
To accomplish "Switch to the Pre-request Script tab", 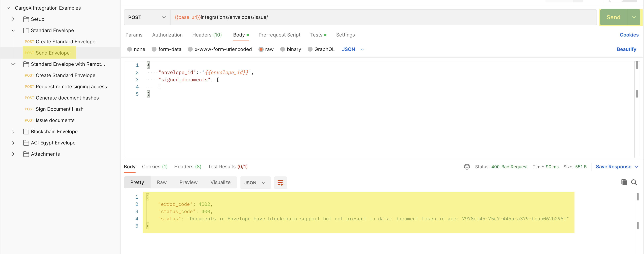I will (x=279, y=35).
